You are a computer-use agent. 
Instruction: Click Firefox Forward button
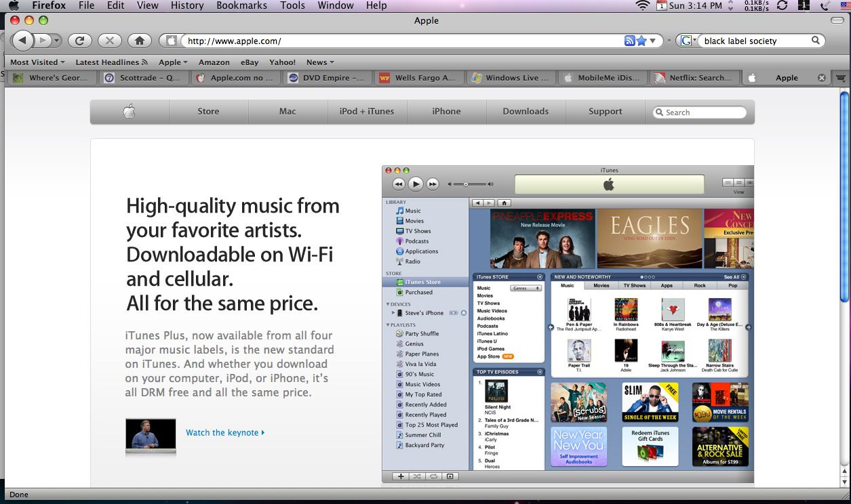[42, 41]
